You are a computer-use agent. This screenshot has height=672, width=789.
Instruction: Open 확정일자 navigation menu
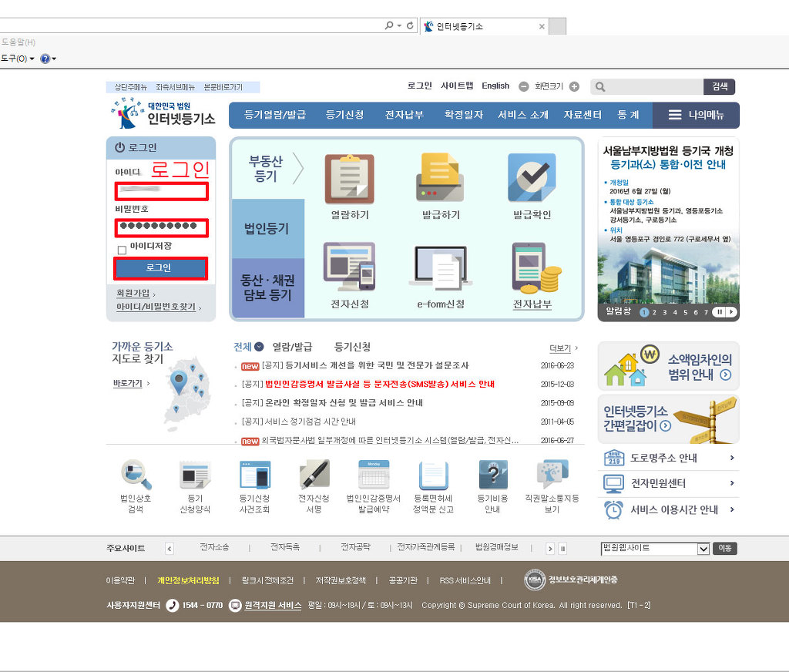point(463,115)
